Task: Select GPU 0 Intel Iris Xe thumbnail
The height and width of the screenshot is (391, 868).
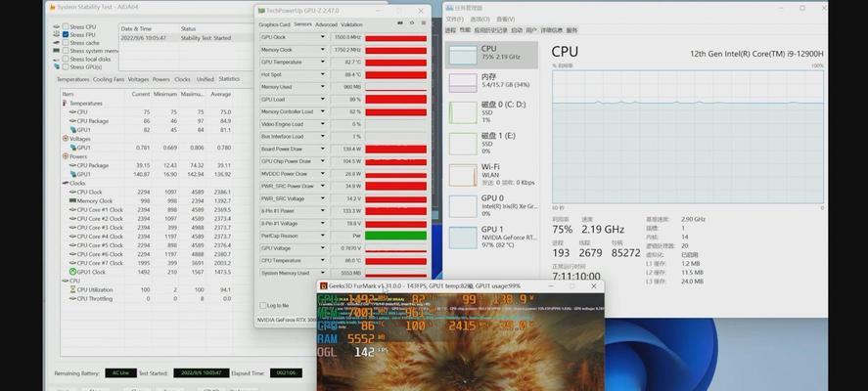Action: [x=463, y=206]
